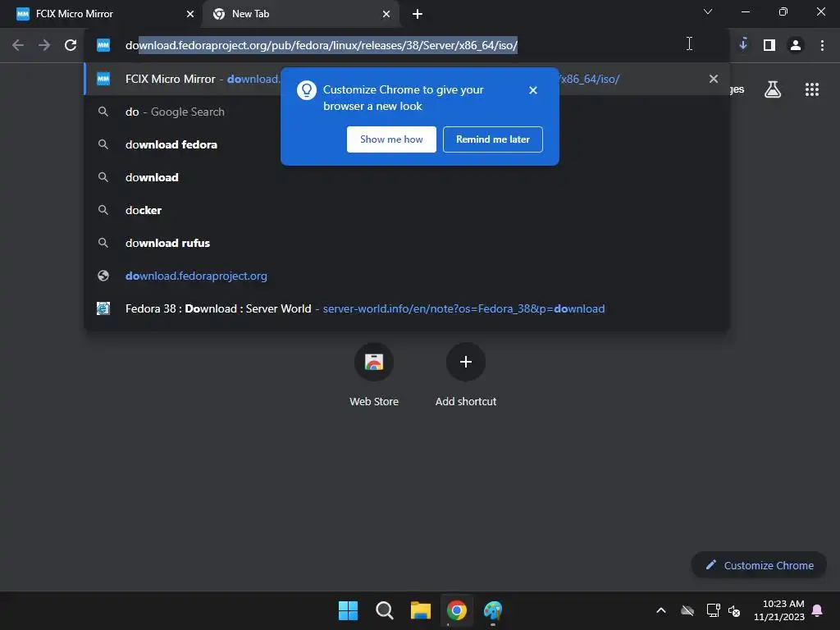This screenshot has height=630, width=840.
Task: Open download.fedoraproject.org suggestion
Action: pos(406,276)
